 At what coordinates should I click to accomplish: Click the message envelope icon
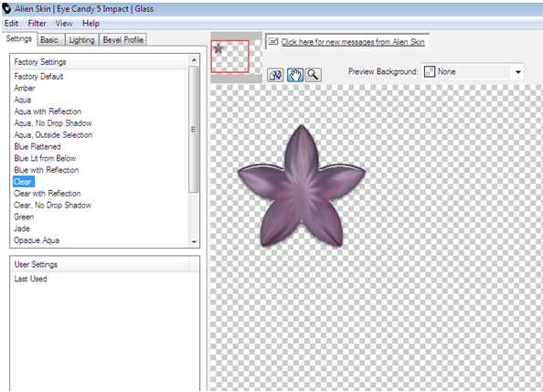point(273,41)
